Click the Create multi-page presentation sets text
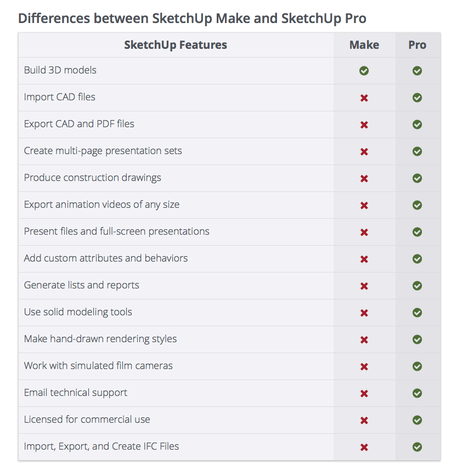The image size is (457, 476). [x=103, y=151]
